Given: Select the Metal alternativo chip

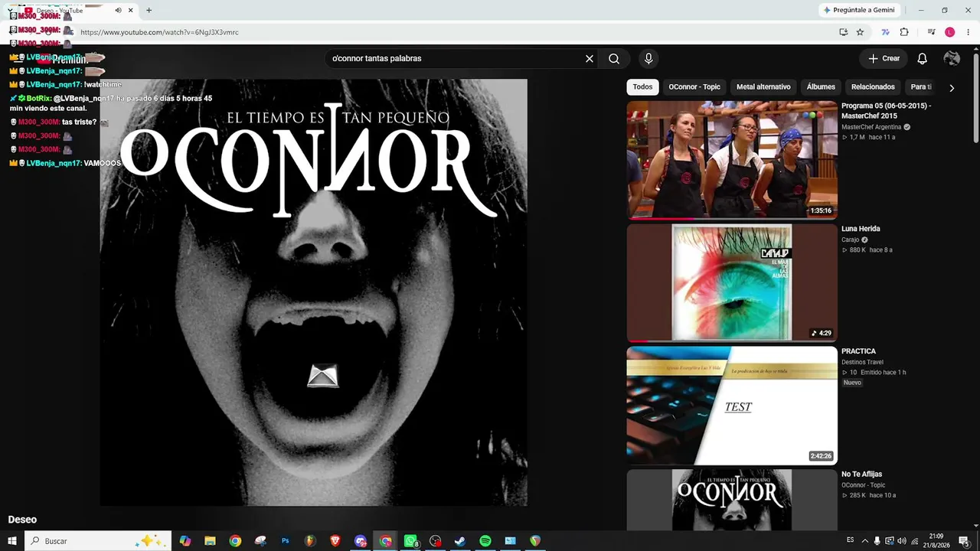Looking at the screenshot, I should 763,87.
